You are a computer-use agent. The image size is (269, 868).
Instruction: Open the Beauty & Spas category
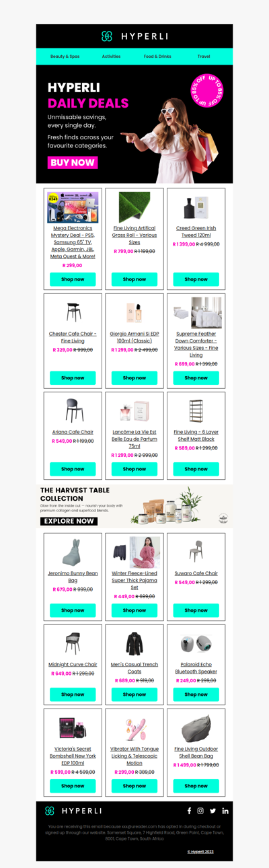pos(65,57)
